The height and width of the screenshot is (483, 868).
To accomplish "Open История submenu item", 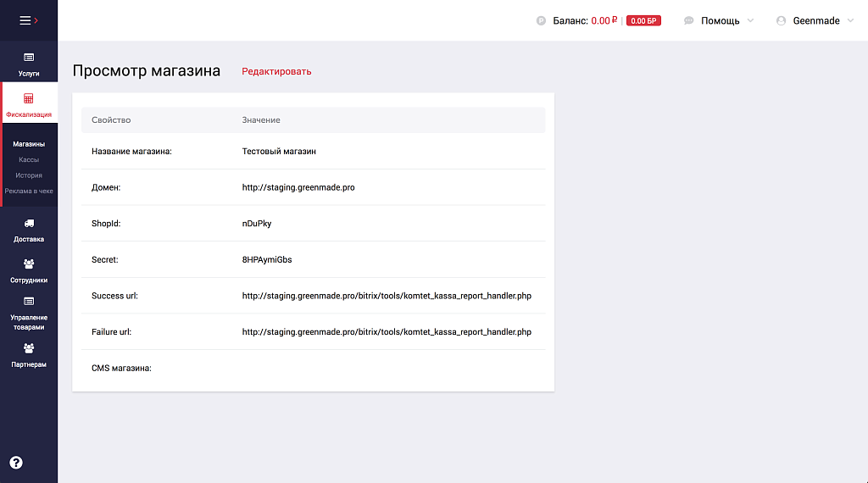I will 29,175.
